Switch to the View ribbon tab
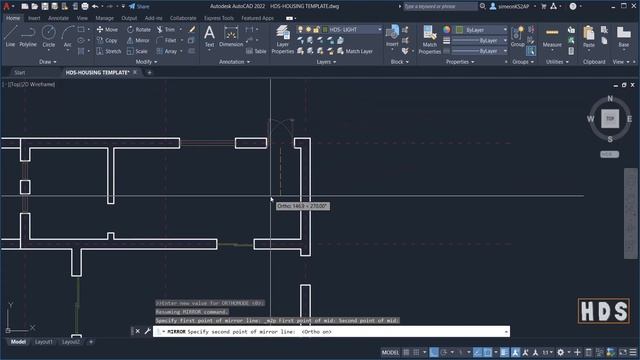 pyautogui.click(x=82, y=18)
